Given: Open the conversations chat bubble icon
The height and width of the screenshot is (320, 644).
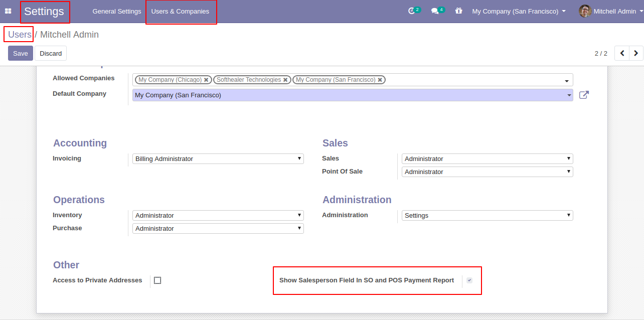Looking at the screenshot, I should pyautogui.click(x=435, y=11).
